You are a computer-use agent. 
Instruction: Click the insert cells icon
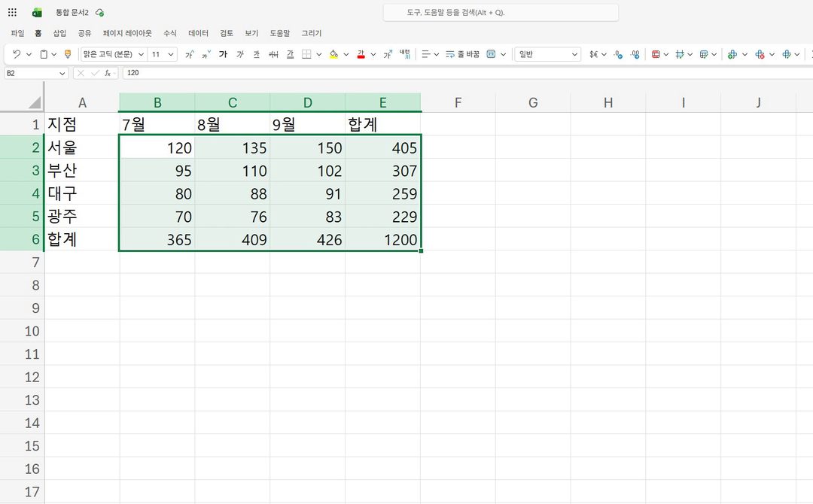[x=732, y=54]
